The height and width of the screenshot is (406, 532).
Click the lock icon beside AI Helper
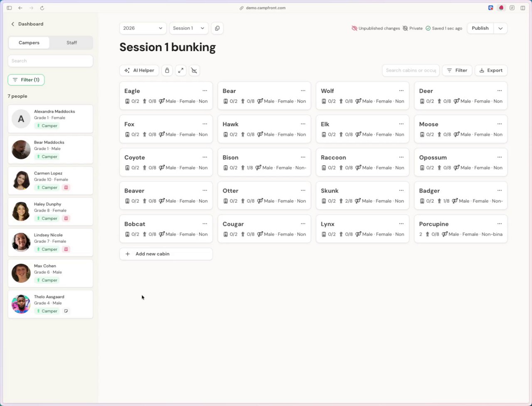[x=167, y=70]
